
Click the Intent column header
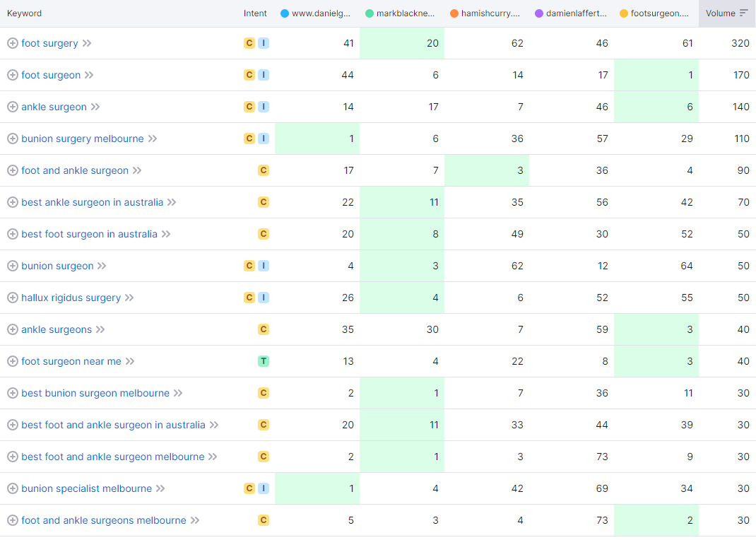tap(255, 13)
